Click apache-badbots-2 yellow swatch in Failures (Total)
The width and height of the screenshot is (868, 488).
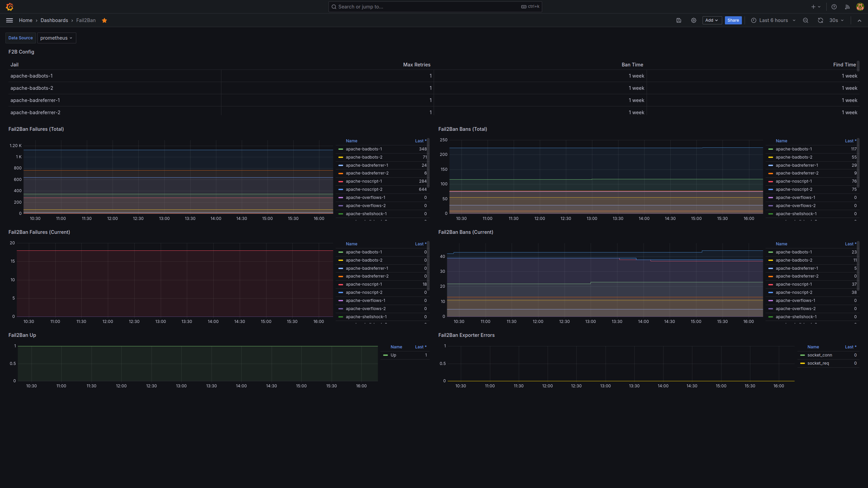(341, 157)
